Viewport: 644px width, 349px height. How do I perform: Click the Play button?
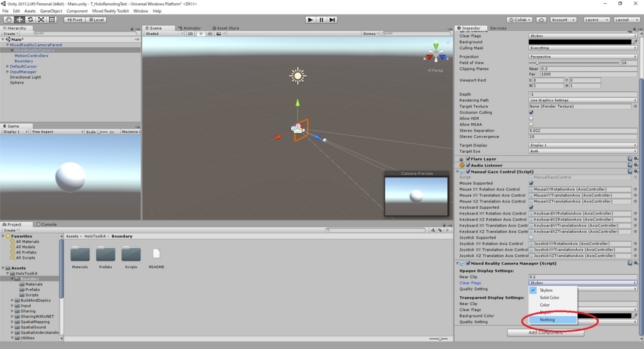pos(311,19)
